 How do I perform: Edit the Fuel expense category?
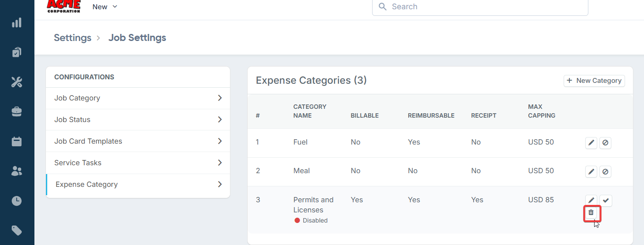pyautogui.click(x=591, y=143)
